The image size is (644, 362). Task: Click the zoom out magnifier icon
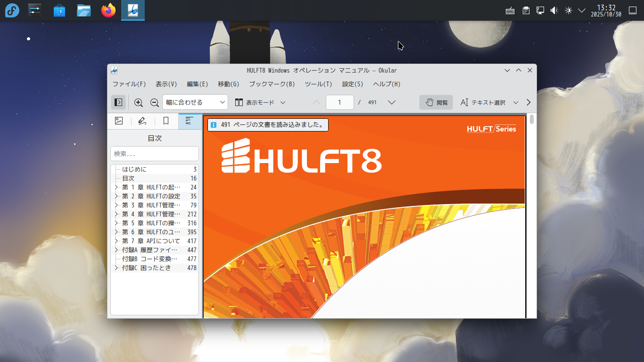click(154, 102)
